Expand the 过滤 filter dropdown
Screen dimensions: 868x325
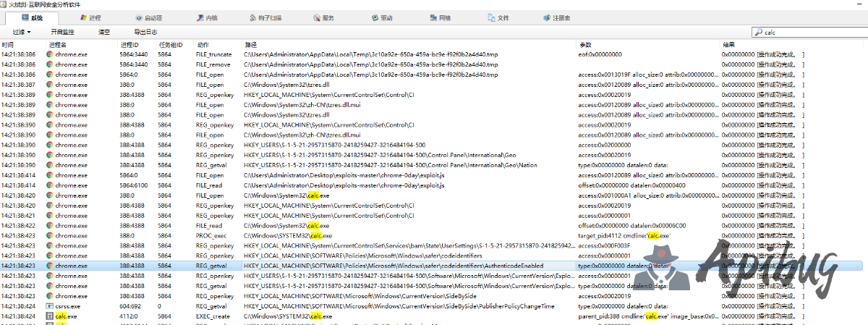pos(22,32)
